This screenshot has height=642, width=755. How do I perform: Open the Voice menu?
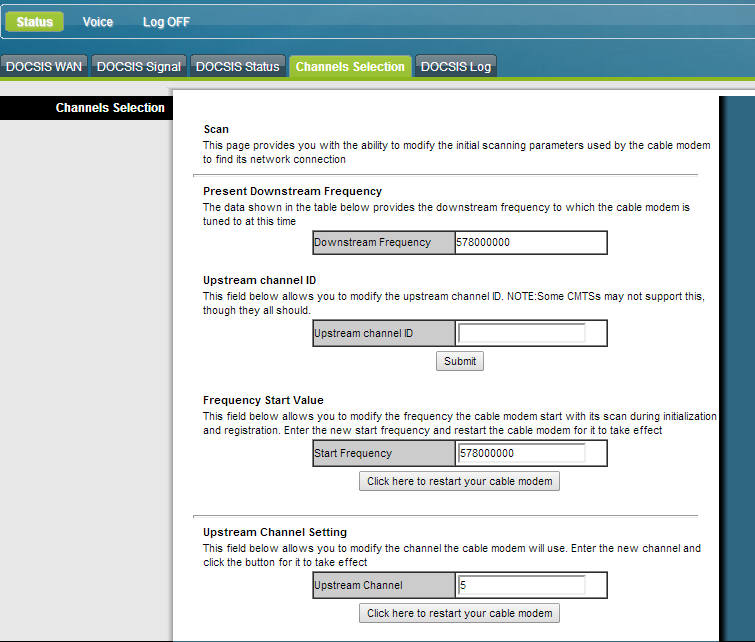tap(98, 22)
